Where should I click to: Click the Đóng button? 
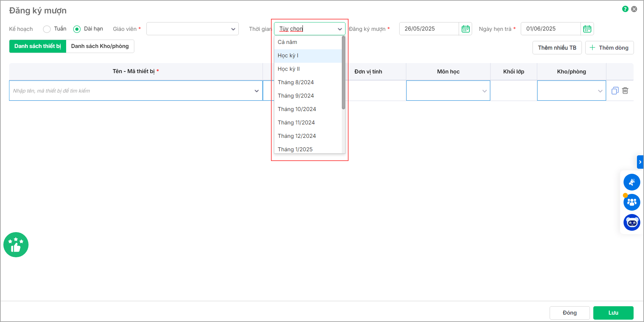click(x=570, y=313)
